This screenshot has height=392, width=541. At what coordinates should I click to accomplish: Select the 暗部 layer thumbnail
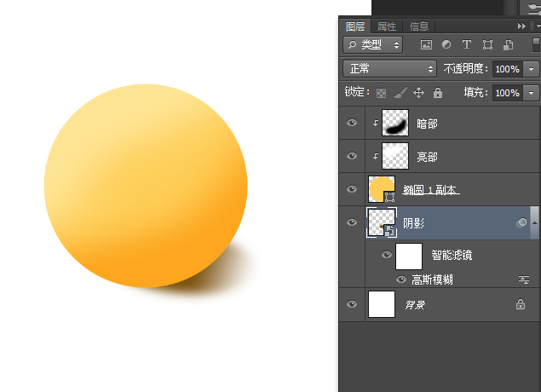coord(395,123)
